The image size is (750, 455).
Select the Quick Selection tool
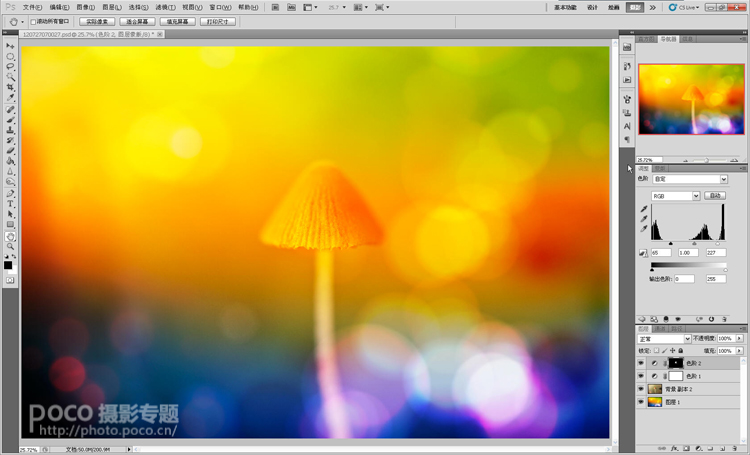[10, 77]
